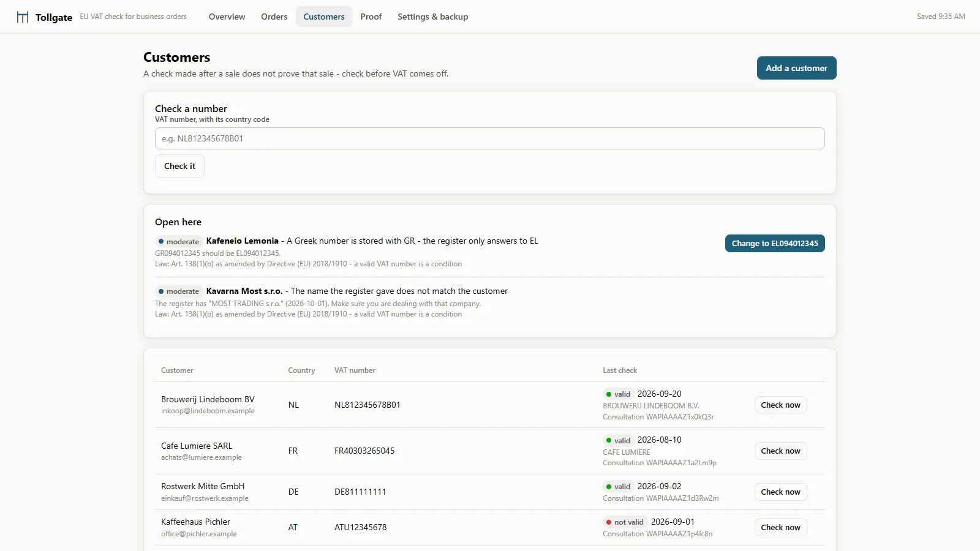Focus the VAT number input field
The width and height of the screenshot is (980, 551).
490,138
